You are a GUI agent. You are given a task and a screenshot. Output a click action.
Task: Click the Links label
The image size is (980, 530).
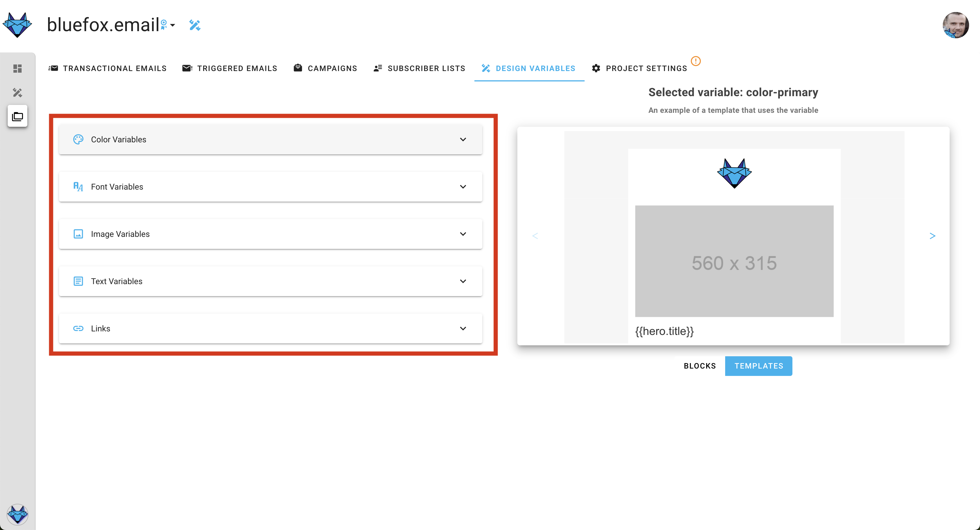[100, 328]
